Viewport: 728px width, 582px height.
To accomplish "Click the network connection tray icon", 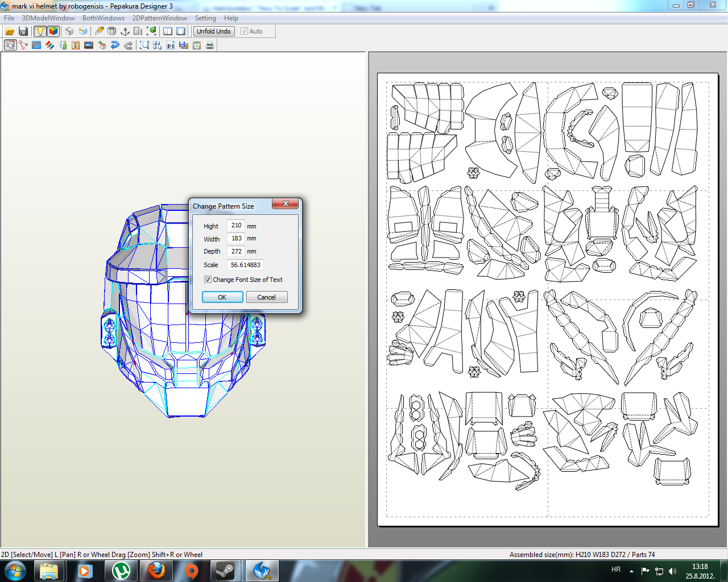I will point(659,571).
